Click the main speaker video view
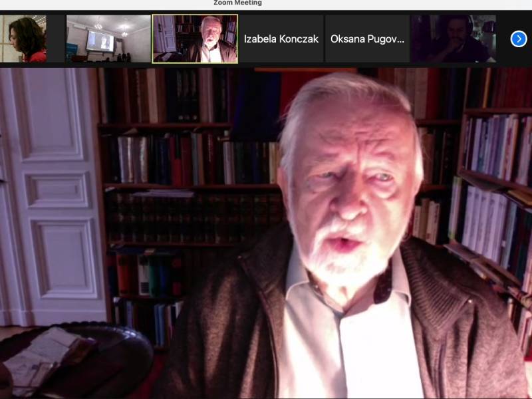Viewport: 532px width, 399px height. (266, 233)
